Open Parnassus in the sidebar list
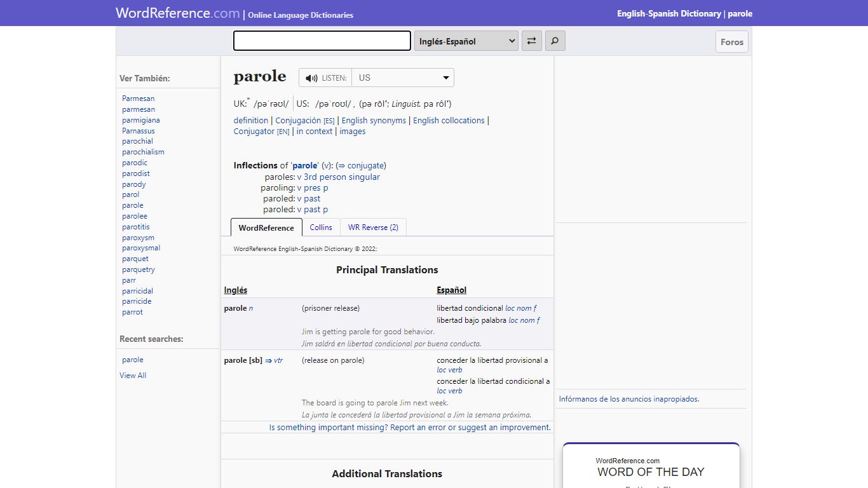Screen dimensions: 868x488 tap(139, 131)
